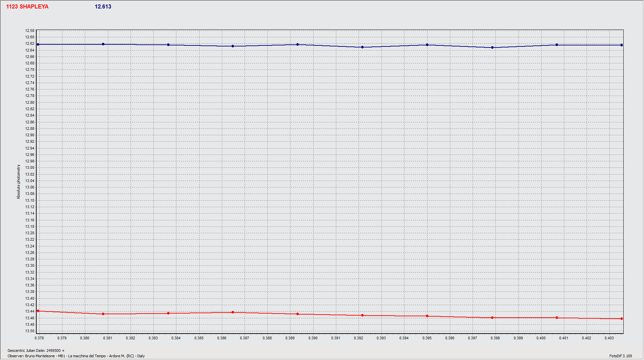Select blue data point near 0.381

pos(103,44)
